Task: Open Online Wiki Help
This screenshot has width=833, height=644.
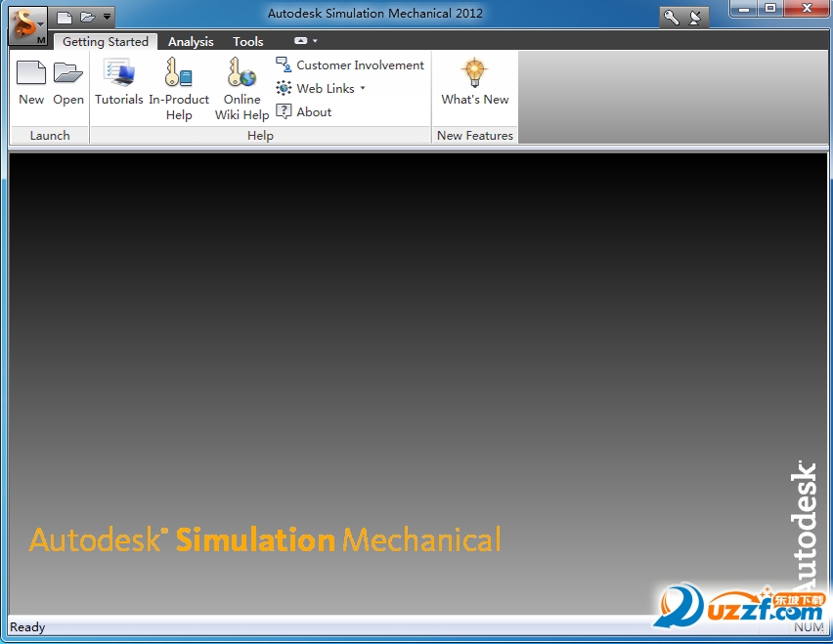Action: point(241,89)
